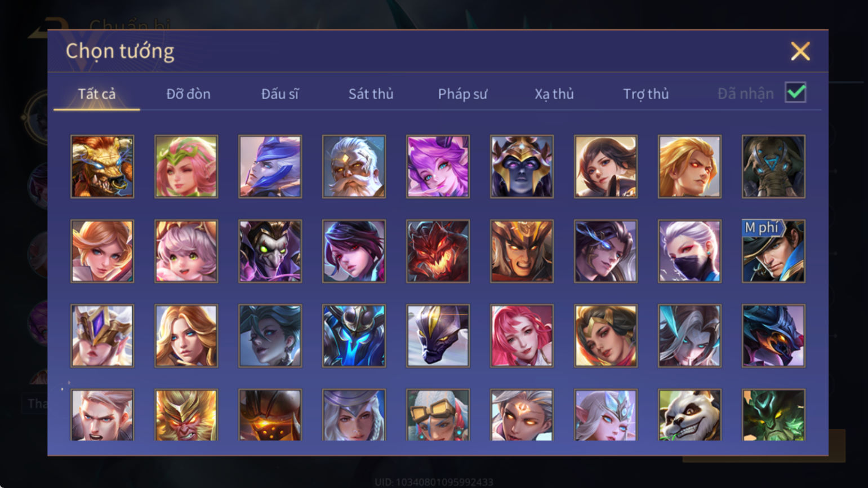Open the 'Đấu sĩ' tab
The image size is (868, 488).
coord(280,94)
